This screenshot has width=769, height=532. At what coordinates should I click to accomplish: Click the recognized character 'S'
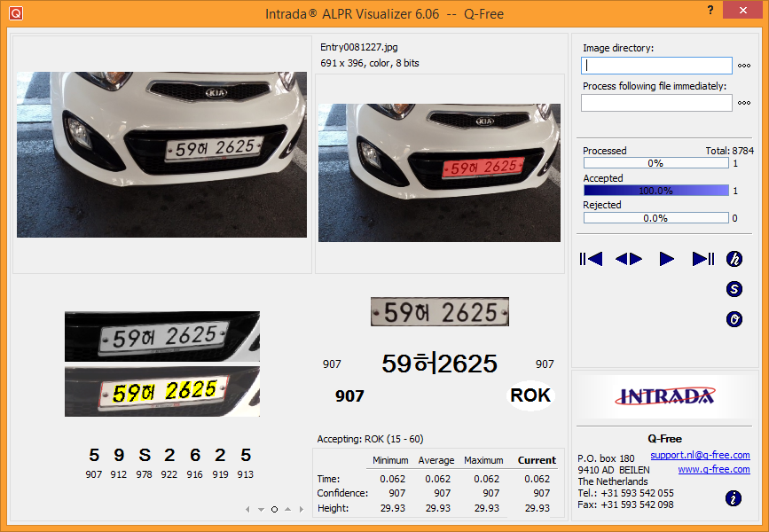145,455
